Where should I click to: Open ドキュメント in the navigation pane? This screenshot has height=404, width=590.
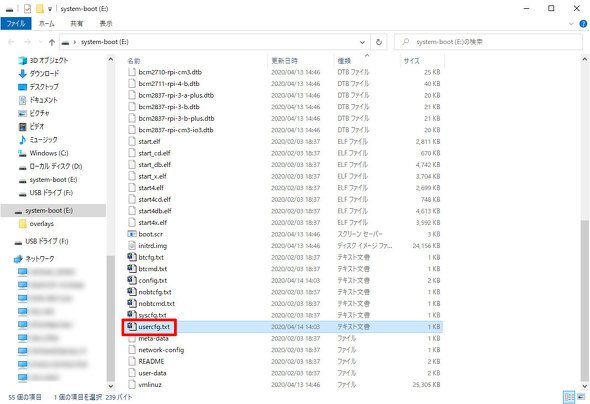pyautogui.click(x=44, y=100)
